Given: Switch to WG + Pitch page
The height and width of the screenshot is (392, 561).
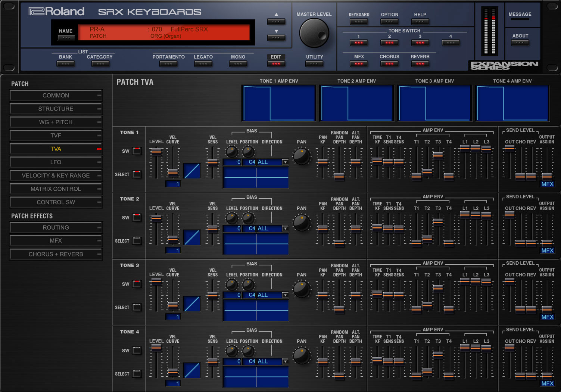Looking at the screenshot, I should (56, 122).
